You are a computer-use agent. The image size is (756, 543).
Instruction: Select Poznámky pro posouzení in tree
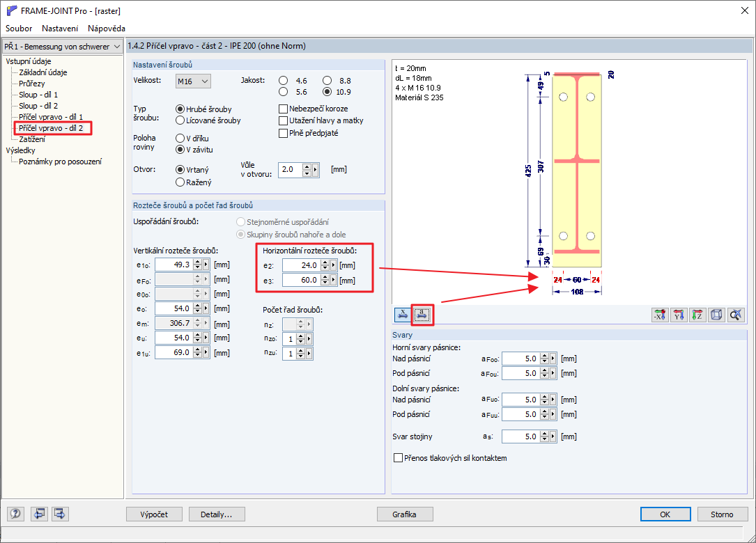[x=60, y=162]
